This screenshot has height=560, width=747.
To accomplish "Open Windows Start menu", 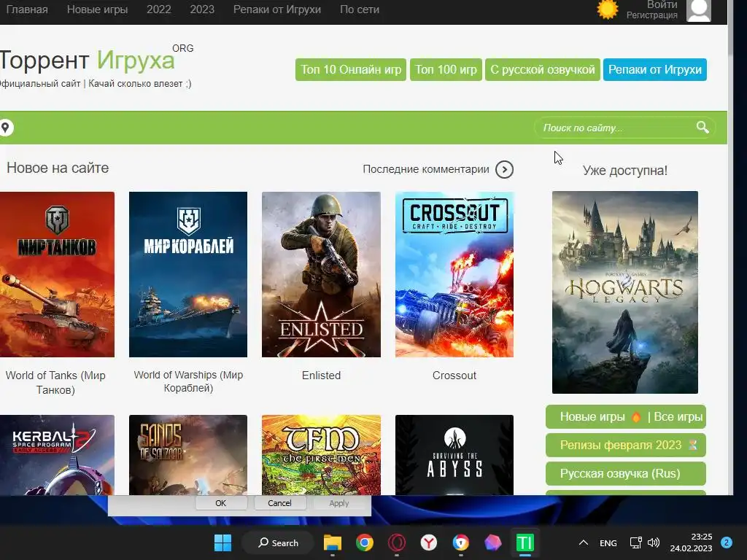I will coord(222,542).
